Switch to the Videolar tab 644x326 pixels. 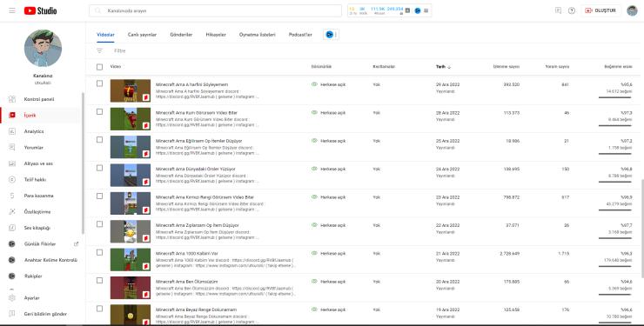[105, 35]
